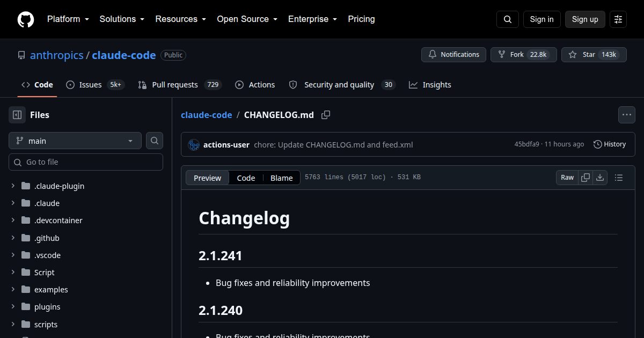Open the Security and quality tab
644x338 pixels.
342,85
